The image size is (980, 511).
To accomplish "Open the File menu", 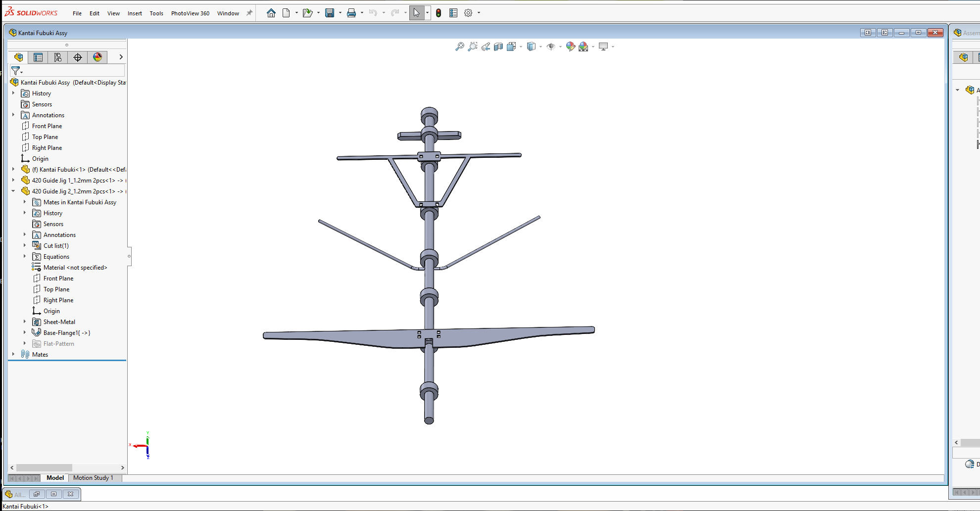I will tap(77, 13).
